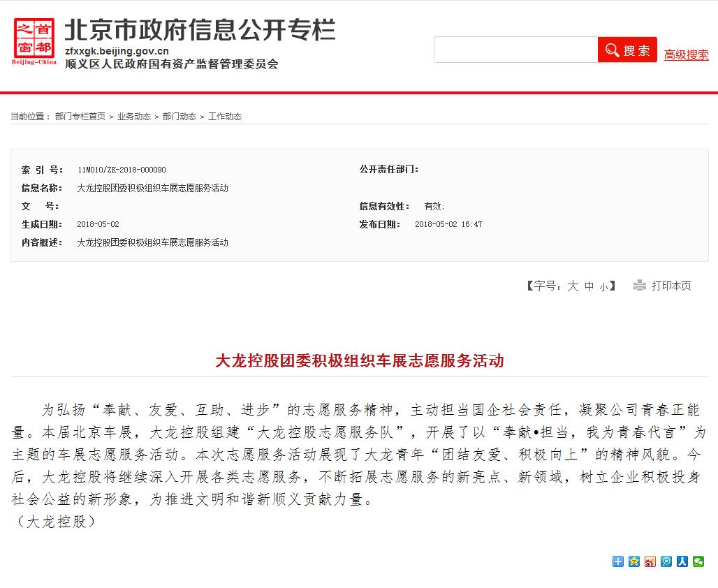Click the magnifying glass search icon

(611, 50)
